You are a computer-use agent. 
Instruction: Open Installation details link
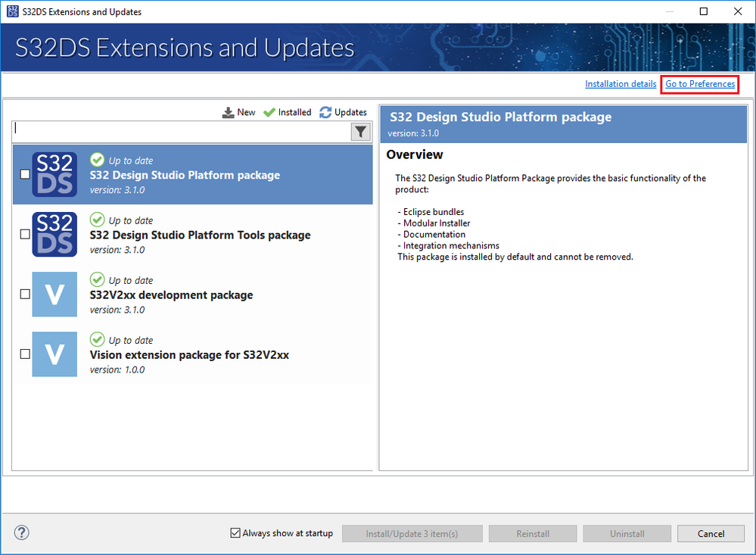click(x=621, y=84)
